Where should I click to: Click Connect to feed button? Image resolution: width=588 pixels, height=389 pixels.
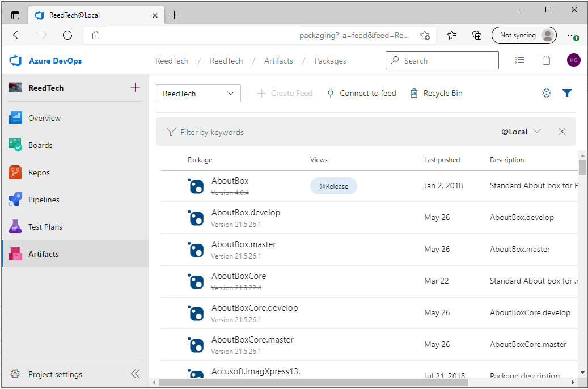tap(361, 93)
